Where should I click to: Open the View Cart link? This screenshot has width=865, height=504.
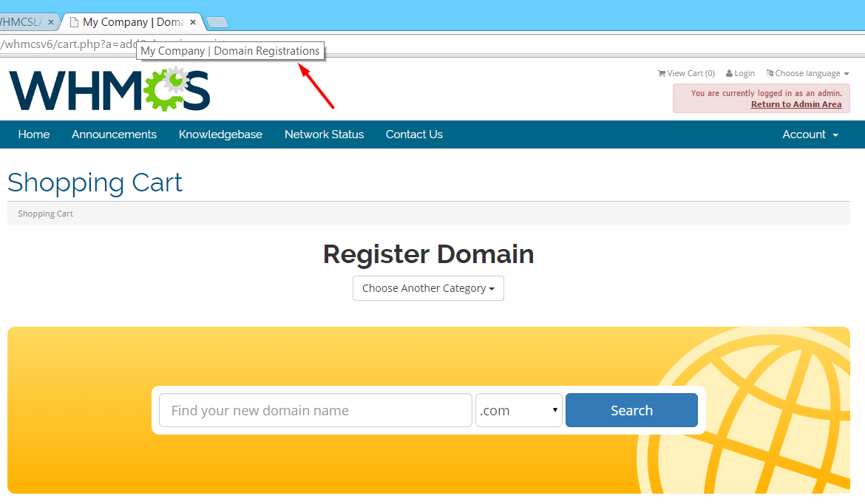686,73
